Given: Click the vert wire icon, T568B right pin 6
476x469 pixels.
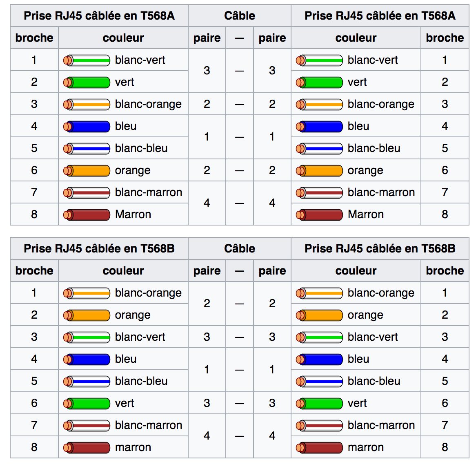Looking at the screenshot, I should [x=319, y=404].
